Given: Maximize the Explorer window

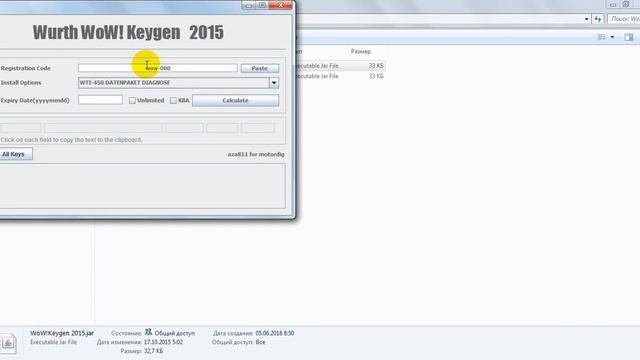Looking at the screenshot, I should point(626,5).
